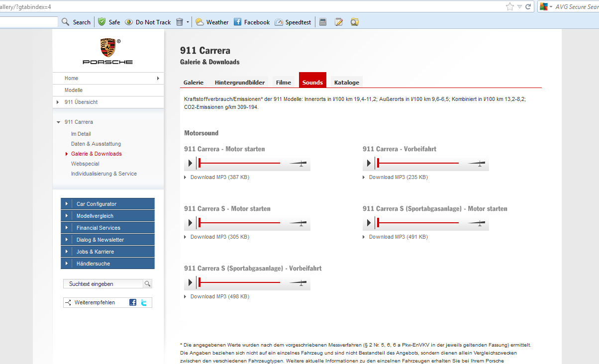Play the 911 Carrera Vorbeifahrt sound
The image size is (599, 364).
click(x=369, y=163)
